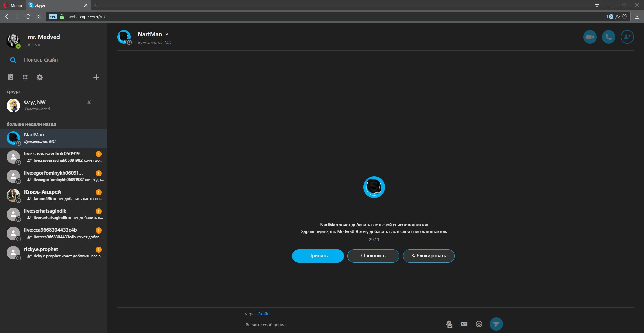
Task: Accept the request with Принять
Action: (x=318, y=256)
